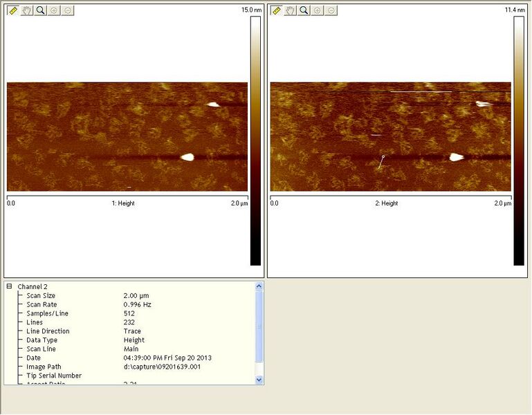
Task: Click the Line Direction property
Action: (x=48, y=331)
